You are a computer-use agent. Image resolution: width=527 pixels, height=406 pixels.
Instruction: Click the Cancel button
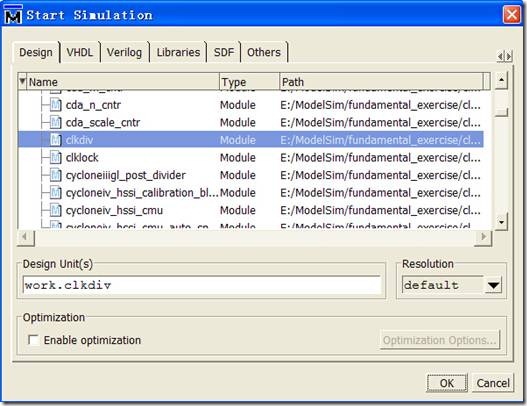pyautogui.click(x=493, y=383)
